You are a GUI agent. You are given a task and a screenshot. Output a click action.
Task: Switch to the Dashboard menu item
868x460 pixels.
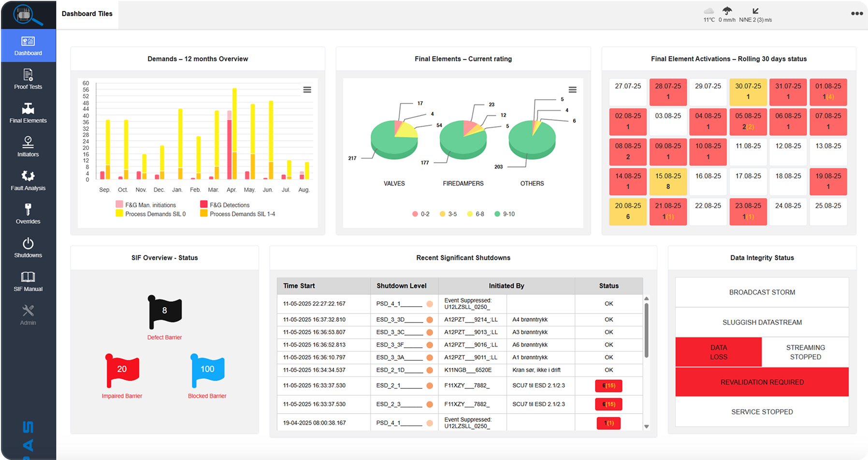(28, 46)
